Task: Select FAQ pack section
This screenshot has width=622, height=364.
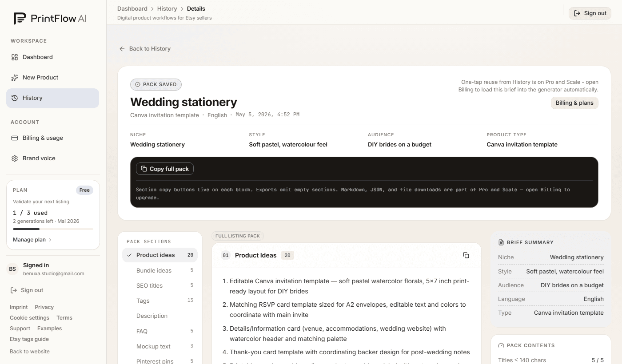Action: [160, 331]
